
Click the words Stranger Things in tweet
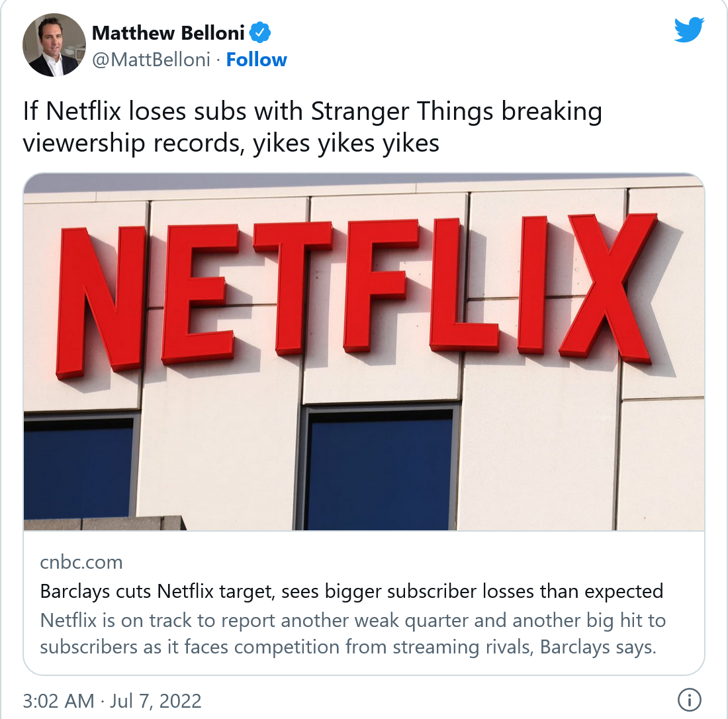(x=402, y=111)
